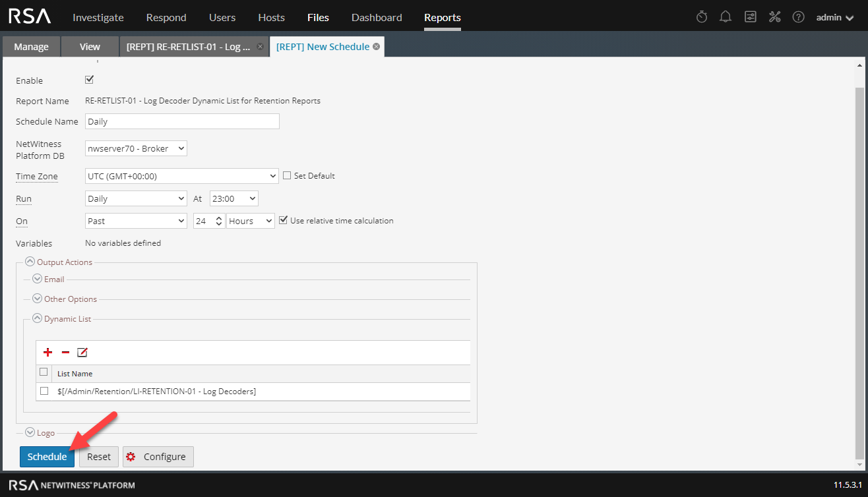Image resolution: width=868 pixels, height=497 pixels.
Task: Toggle Use relative time calculation checkbox
Action: (284, 220)
